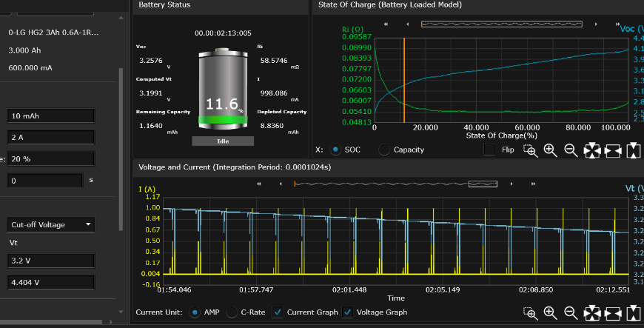The height and width of the screenshot is (328, 644).
Task: Select Capacity as the X axis
Action: (384, 150)
